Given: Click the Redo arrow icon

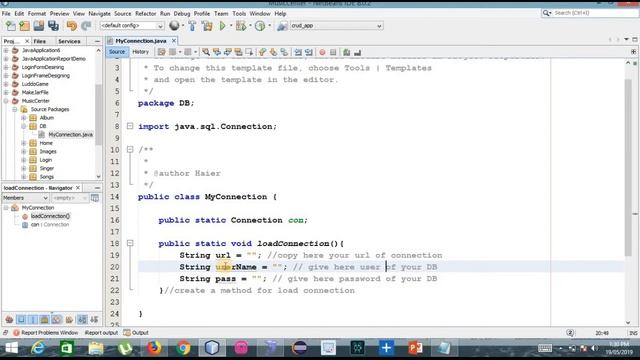Looking at the screenshot, I should pos(86,26).
